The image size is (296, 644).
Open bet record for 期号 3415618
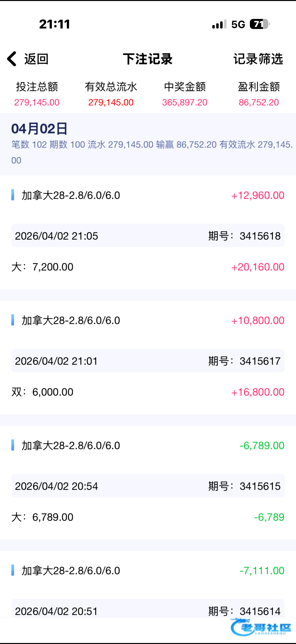(x=148, y=236)
